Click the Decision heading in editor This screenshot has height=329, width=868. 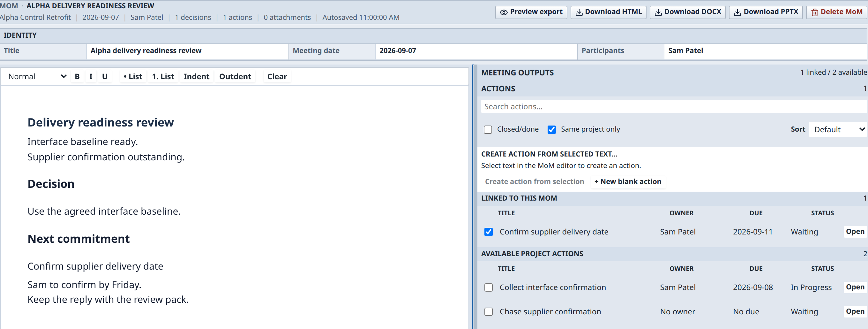point(51,184)
